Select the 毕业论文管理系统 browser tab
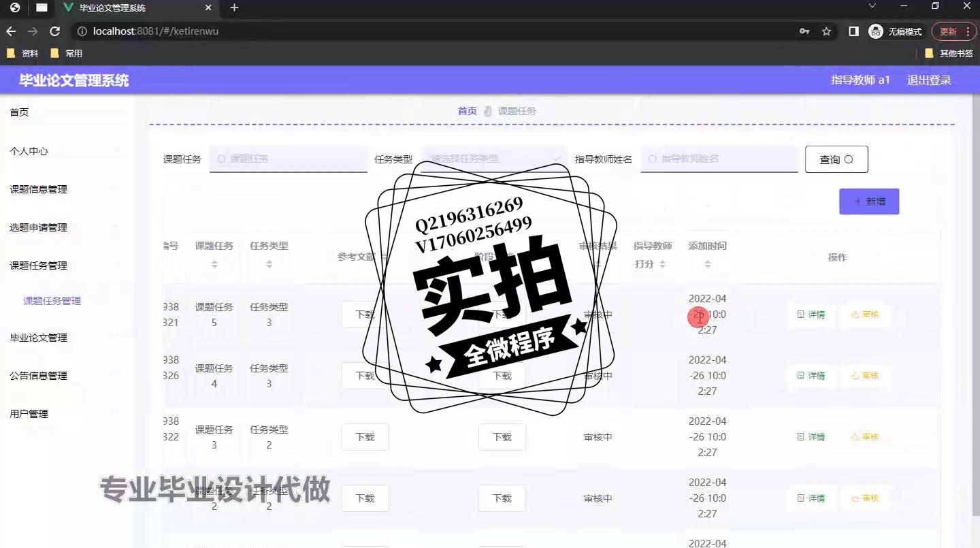The height and width of the screenshot is (548, 980). [136, 8]
